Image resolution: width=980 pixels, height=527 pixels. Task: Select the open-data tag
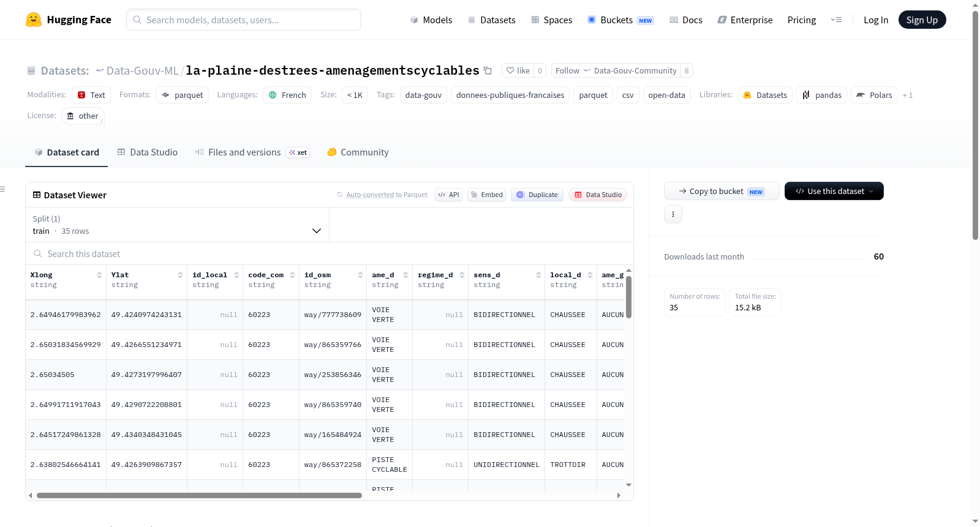pyautogui.click(x=666, y=95)
